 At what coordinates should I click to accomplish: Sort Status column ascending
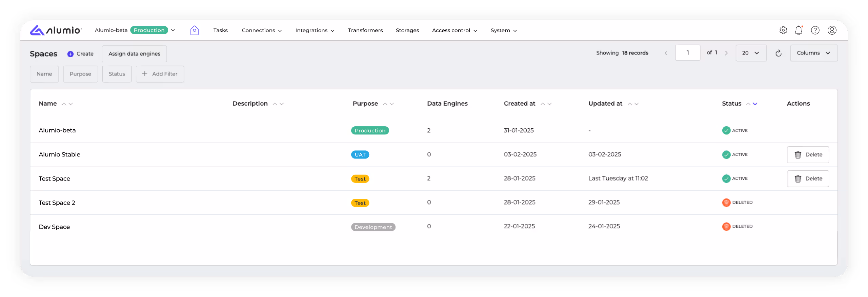[748, 104]
